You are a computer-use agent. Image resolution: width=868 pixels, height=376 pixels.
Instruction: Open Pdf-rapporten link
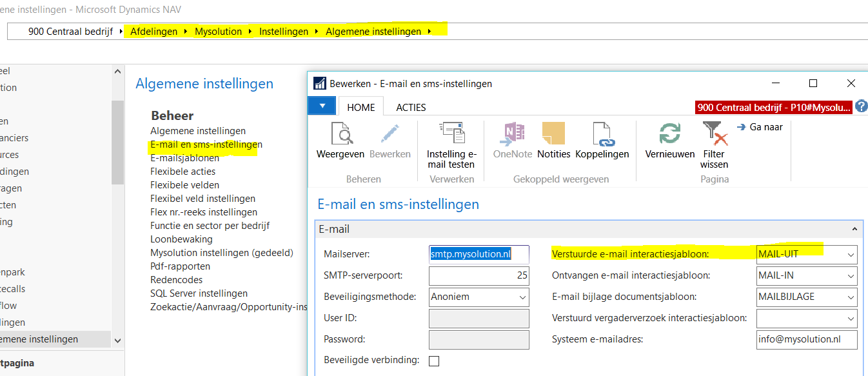pyautogui.click(x=180, y=266)
